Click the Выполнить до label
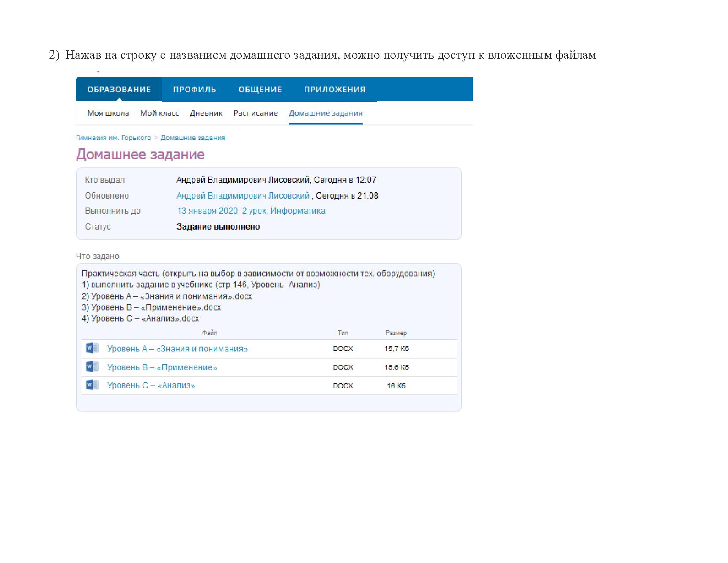 [x=113, y=211]
